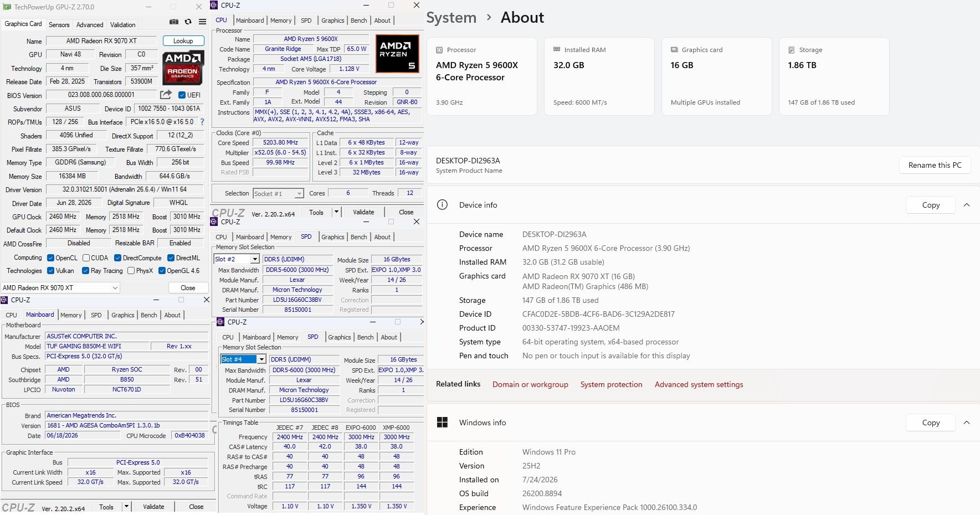Click the GPU-Z Close button

[x=188, y=288]
